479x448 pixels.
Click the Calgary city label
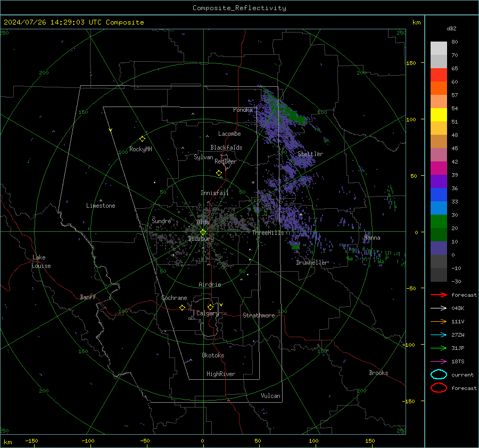[x=208, y=313]
